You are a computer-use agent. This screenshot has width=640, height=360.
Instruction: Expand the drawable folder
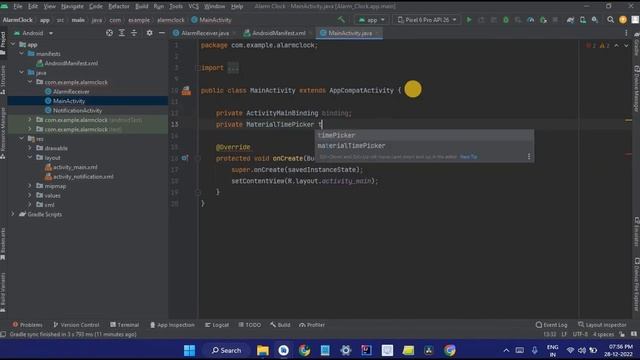[x=30, y=148]
